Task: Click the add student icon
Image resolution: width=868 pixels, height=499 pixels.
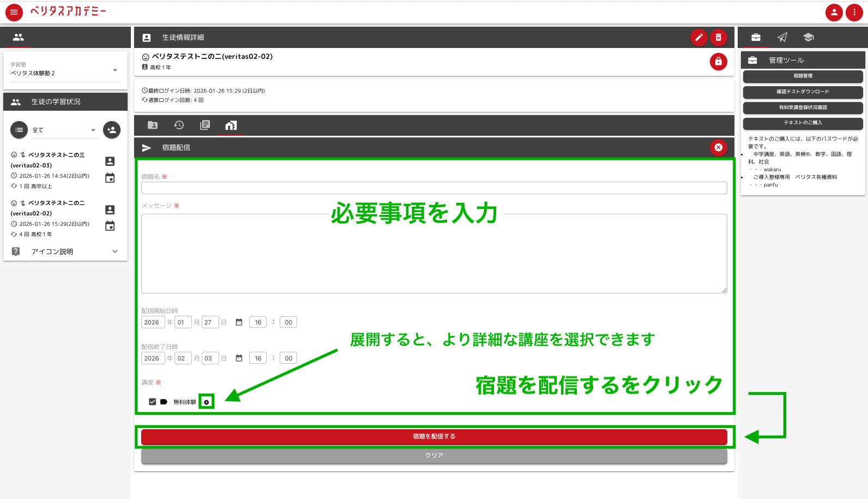Action: click(x=112, y=130)
